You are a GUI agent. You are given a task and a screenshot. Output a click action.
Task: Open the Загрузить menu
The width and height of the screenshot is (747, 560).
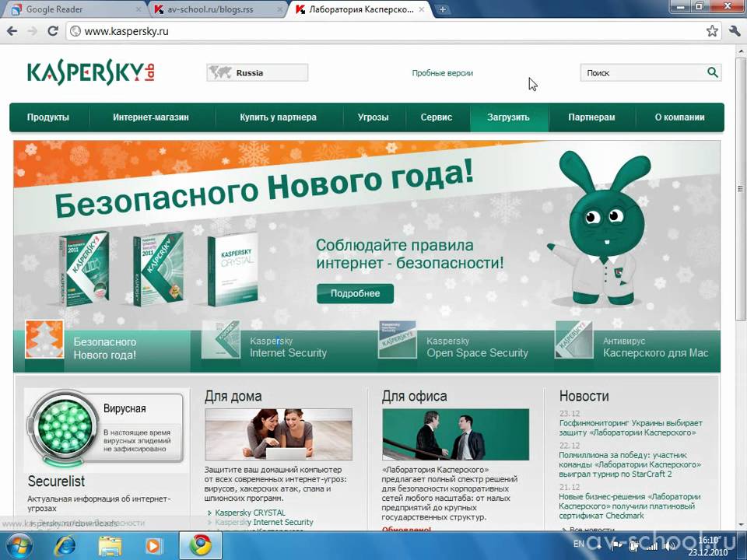click(508, 117)
